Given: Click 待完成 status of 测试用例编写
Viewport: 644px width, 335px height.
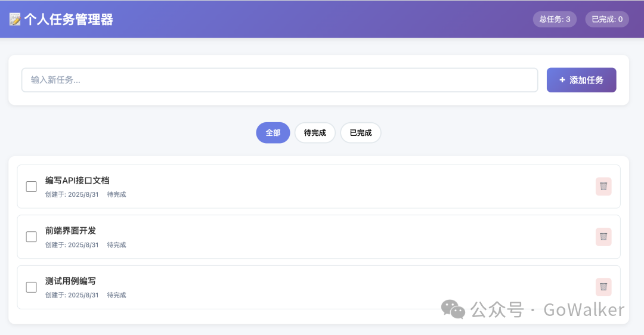Looking at the screenshot, I should (117, 295).
